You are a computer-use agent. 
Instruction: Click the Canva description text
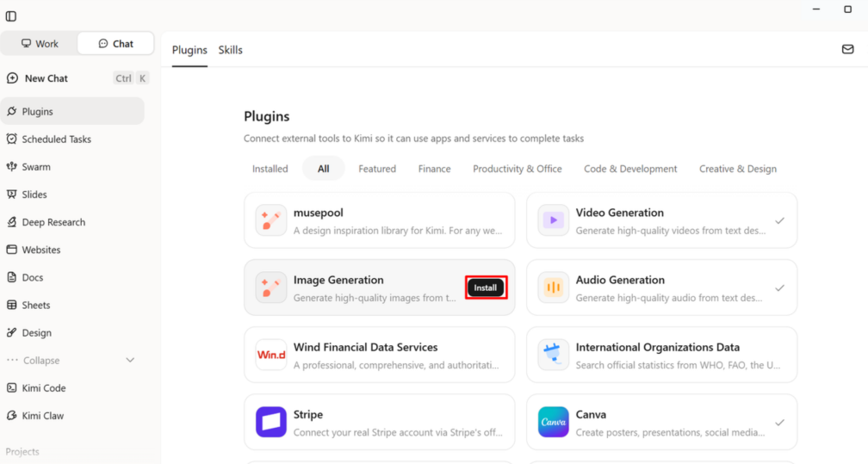(x=670, y=432)
